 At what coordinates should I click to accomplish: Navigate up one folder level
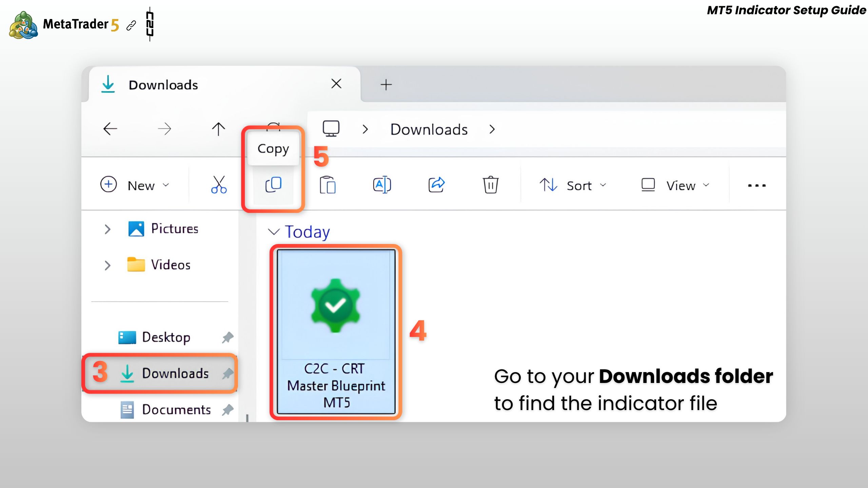pos(219,129)
